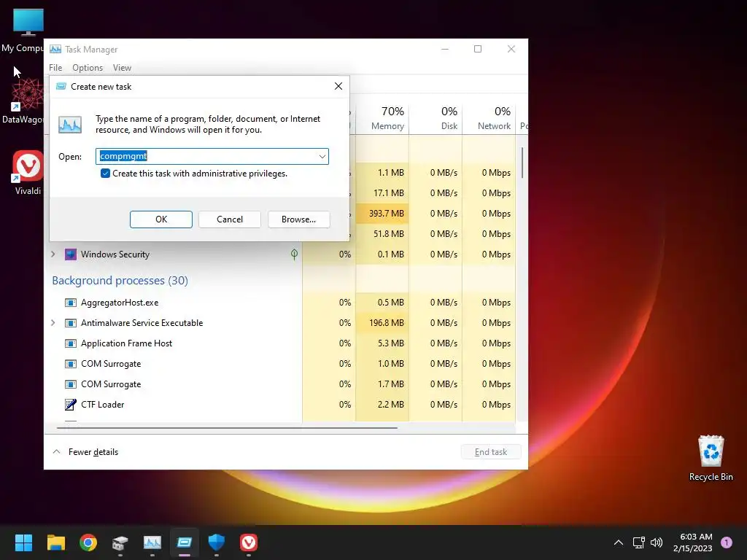The width and height of the screenshot is (747, 560).
Task: Confirm the new task with OK
Action: click(161, 219)
